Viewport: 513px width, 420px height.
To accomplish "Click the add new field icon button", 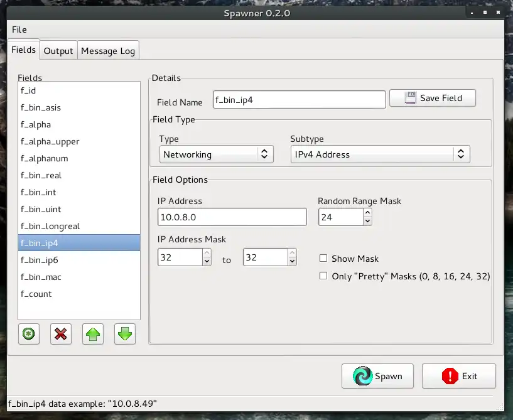I will click(x=29, y=334).
